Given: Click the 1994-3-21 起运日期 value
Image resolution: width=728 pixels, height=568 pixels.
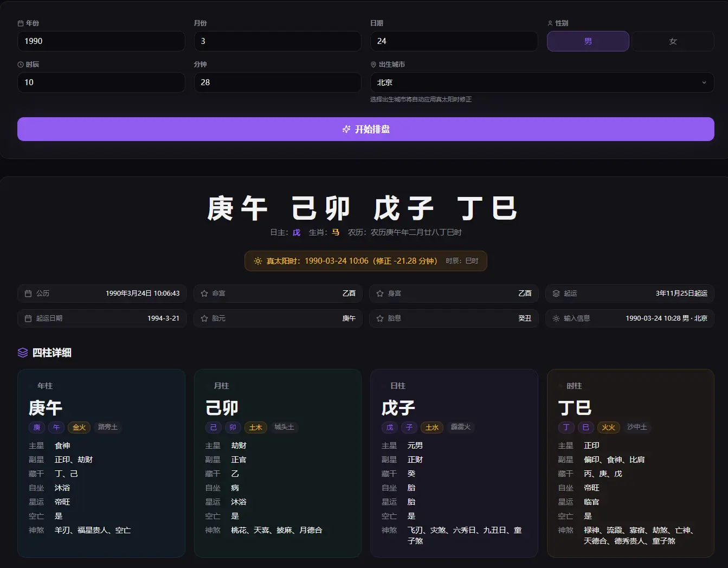Looking at the screenshot, I should pos(163,318).
